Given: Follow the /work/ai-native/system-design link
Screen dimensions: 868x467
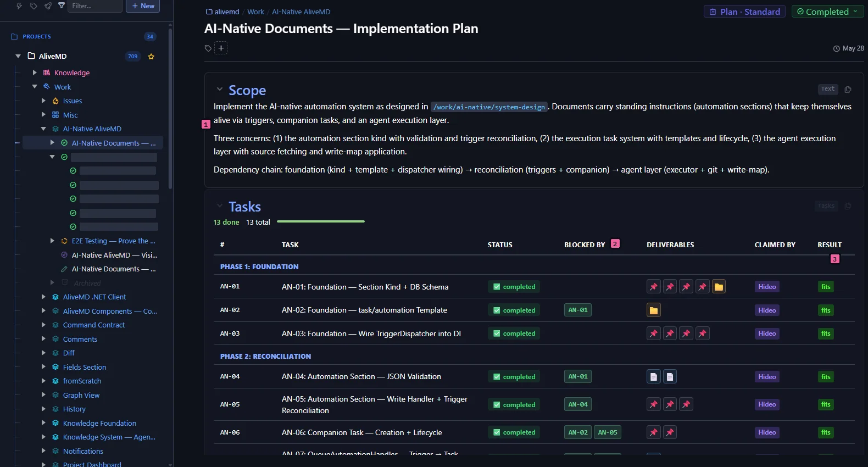Looking at the screenshot, I should pos(489,107).
